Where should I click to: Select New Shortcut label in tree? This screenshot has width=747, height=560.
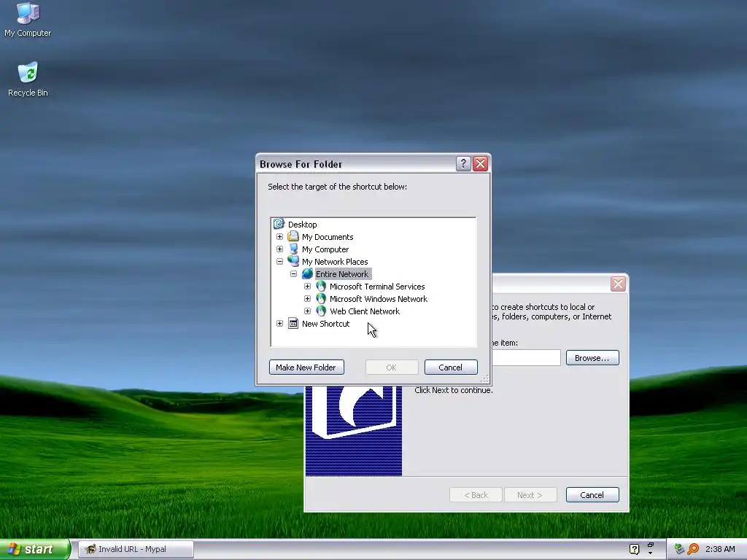(x=325, y=323)
